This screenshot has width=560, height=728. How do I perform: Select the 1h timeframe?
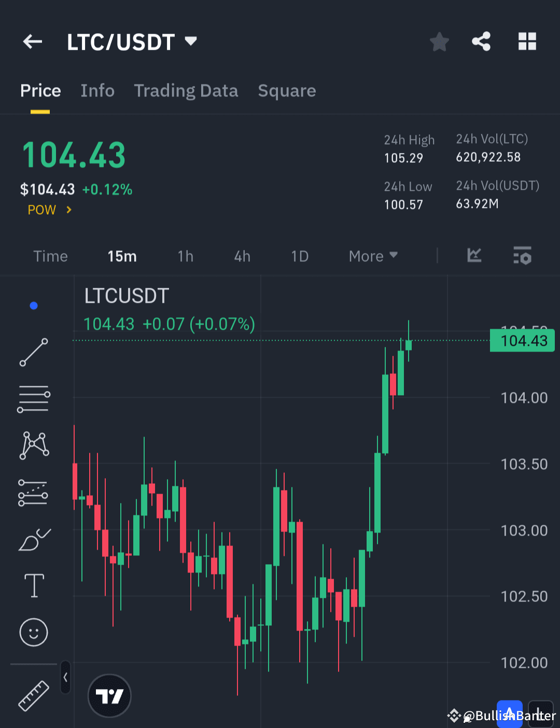[x=185, y=256]
